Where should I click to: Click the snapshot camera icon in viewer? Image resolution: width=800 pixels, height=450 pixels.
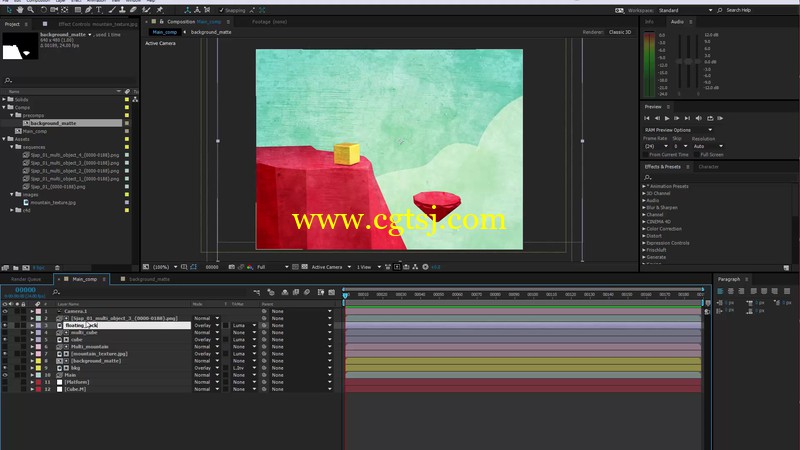[232, 266]
